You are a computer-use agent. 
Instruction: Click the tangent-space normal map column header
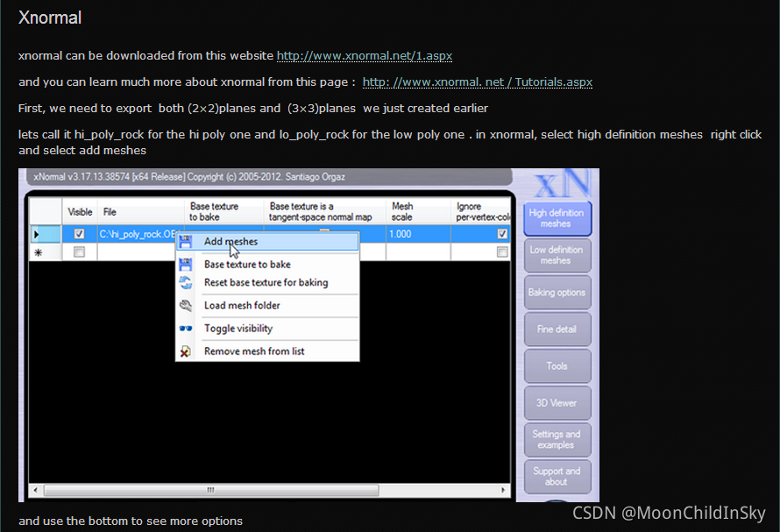[x=325, y=211]
